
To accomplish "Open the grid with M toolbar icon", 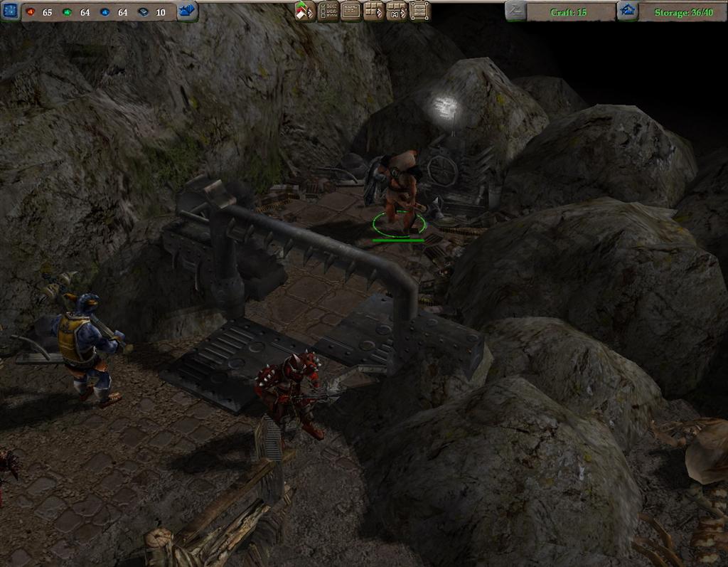I will coord(397,11).
